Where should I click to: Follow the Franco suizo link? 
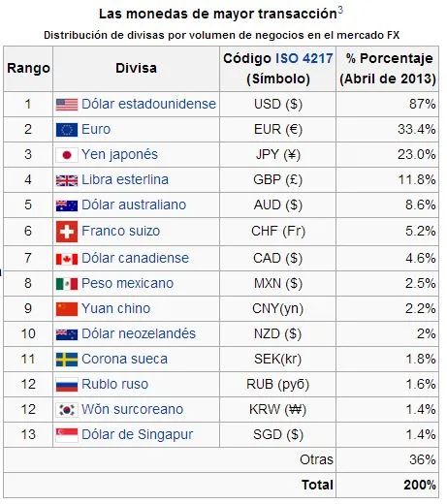pyautogui.click(x=121, y=231)
